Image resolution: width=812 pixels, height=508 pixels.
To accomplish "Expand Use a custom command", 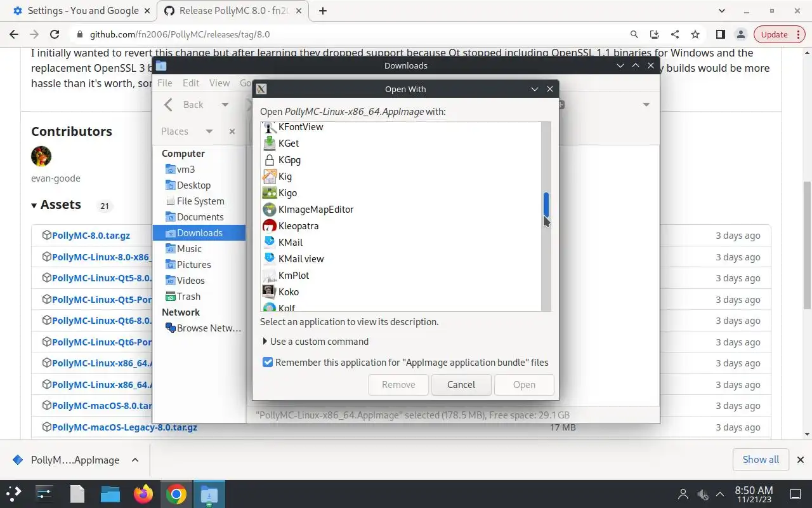I will [315, 342].
